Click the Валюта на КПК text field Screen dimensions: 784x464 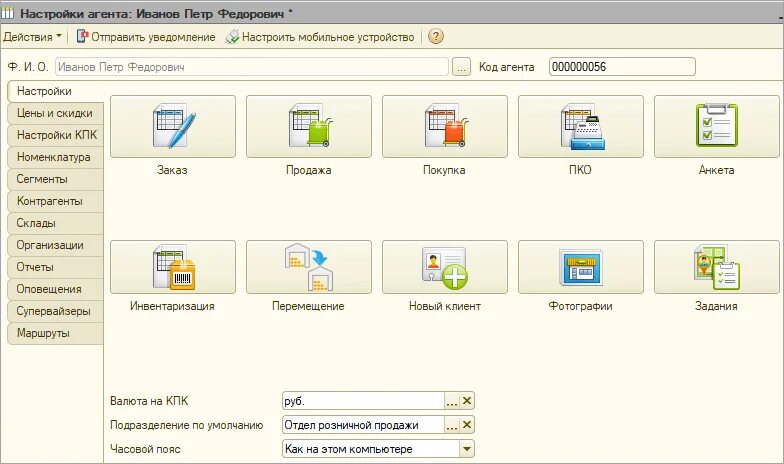[364, 401]
